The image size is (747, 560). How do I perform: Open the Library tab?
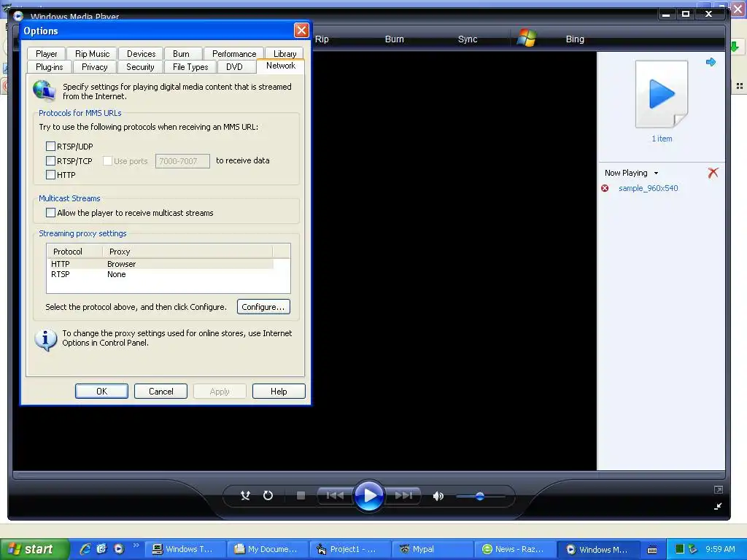click(x=285, y=54)
